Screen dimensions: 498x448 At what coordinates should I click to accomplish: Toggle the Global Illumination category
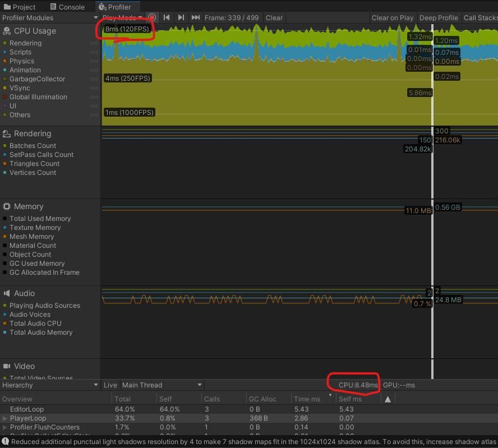(x=4, y=97)
